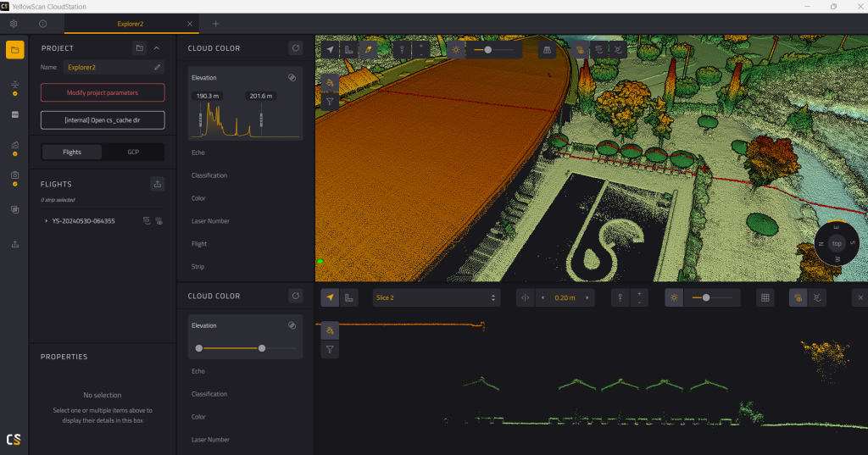
Task: Click export icon beside FLIGHTS header
Action: 157,184
